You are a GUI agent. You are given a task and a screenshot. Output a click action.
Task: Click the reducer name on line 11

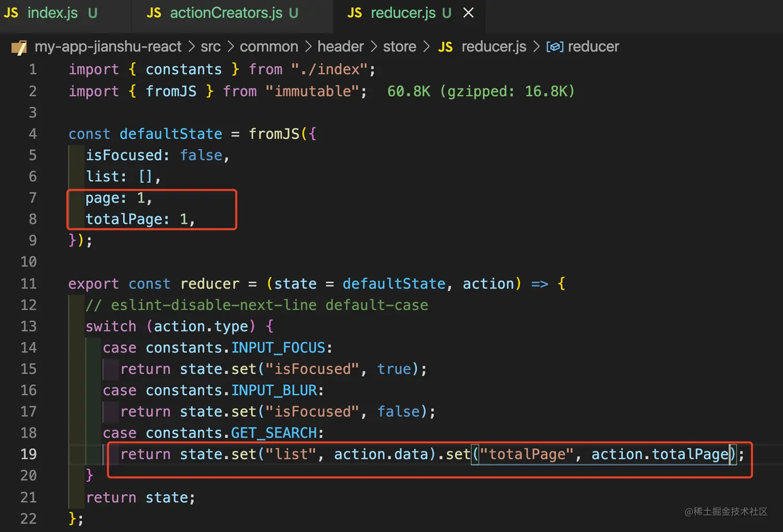[x=210, y=284]
